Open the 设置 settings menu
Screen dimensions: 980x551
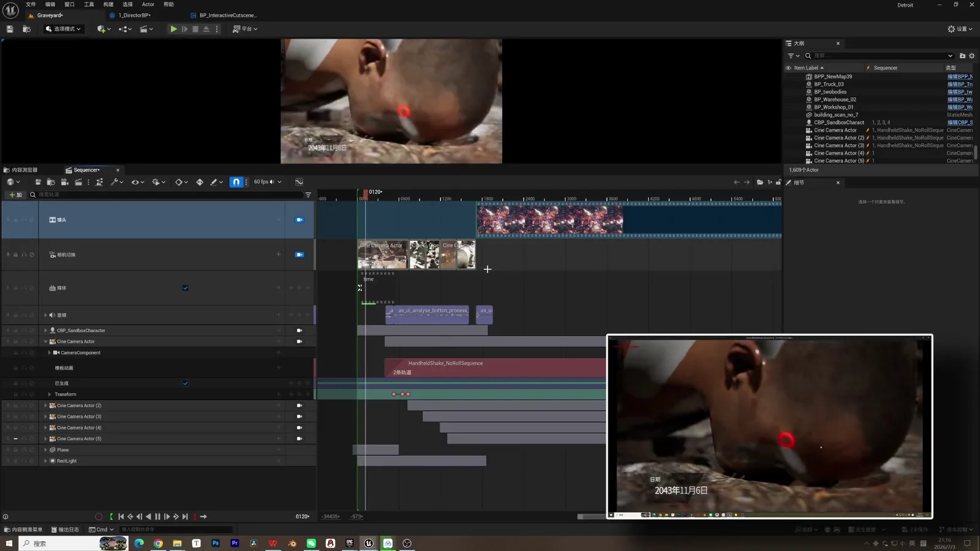[x=960, y=29]
